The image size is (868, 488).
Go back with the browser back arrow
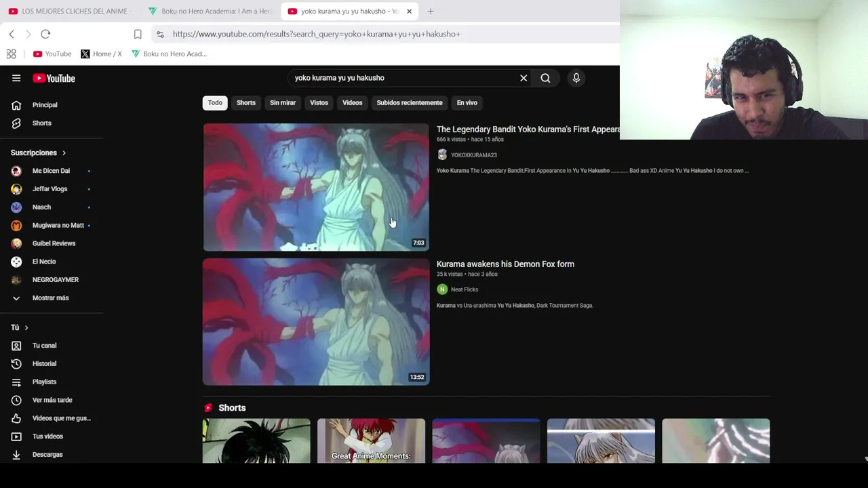12,34
